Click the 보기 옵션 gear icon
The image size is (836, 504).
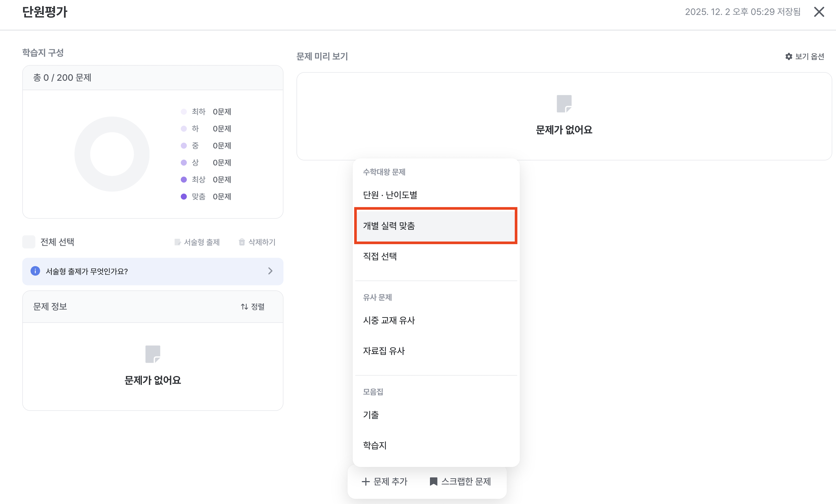[x=789, y=57]
